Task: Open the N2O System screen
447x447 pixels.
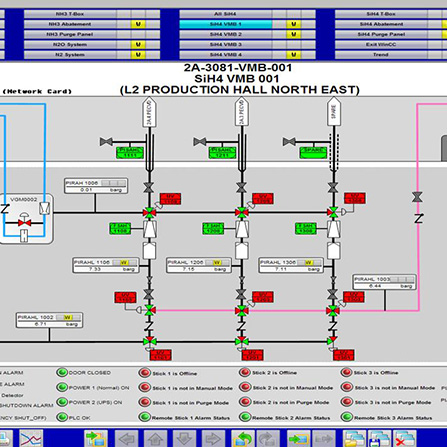Action: (70, 44)
